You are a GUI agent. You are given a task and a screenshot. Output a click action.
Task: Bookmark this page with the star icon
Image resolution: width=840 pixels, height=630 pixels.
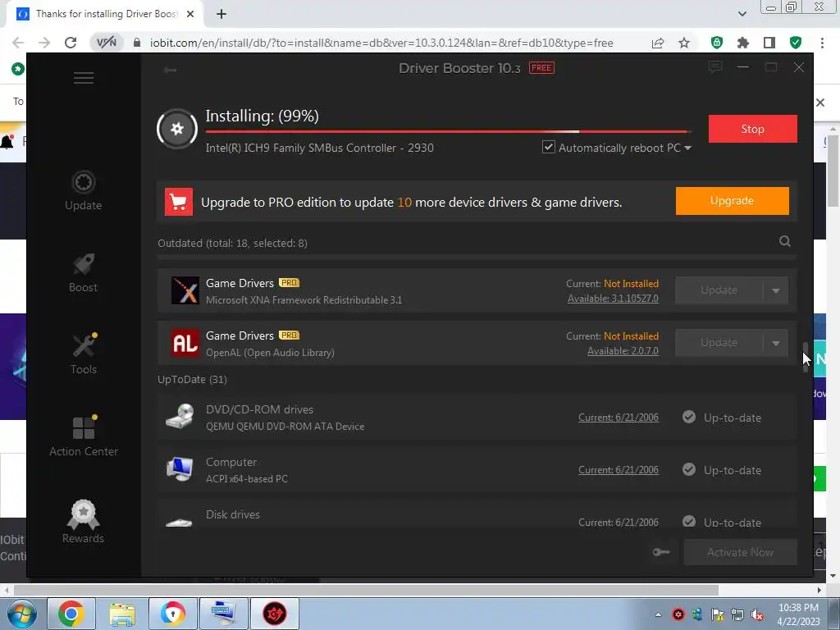684,43
